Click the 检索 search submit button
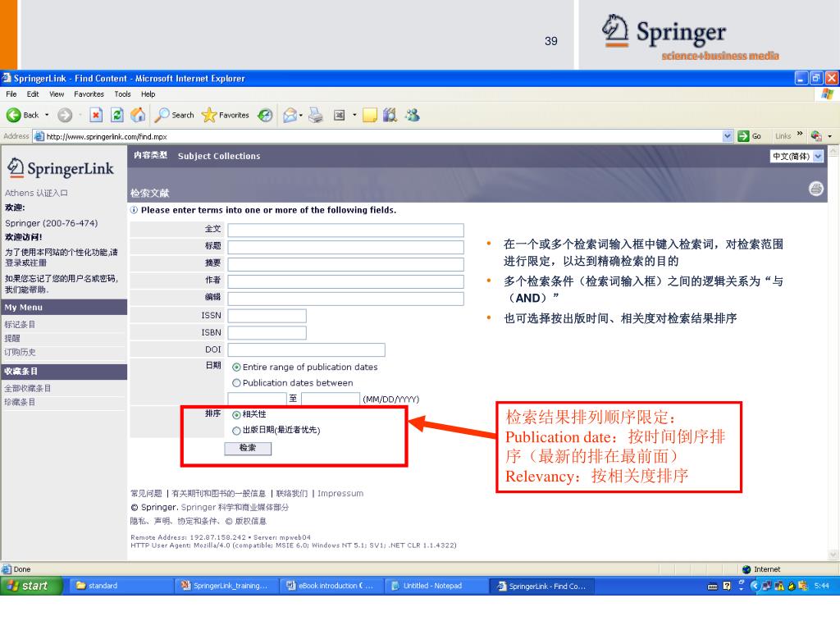 (x=248, y=448)
